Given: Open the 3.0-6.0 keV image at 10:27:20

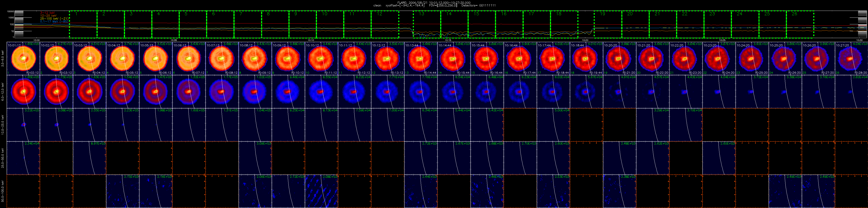Looking at the screenshot, I should [851, 58].
